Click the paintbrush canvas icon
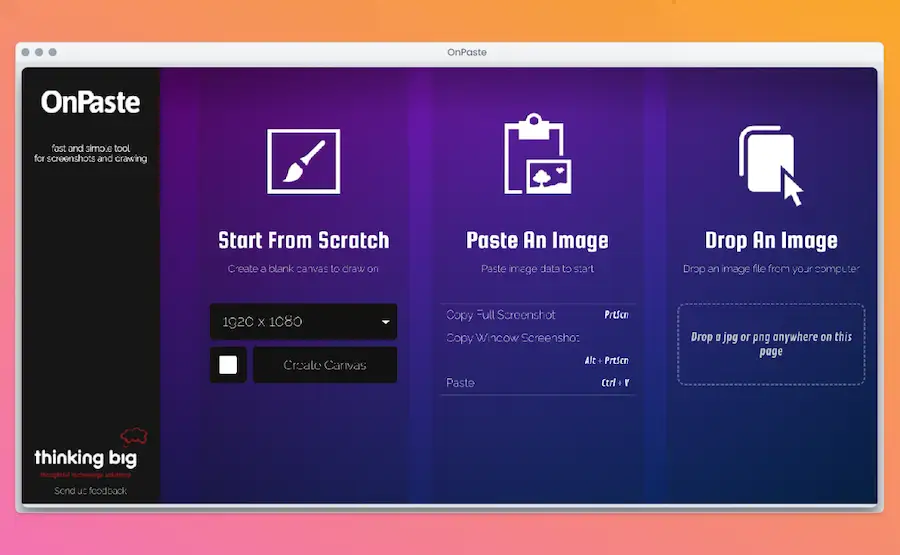This screenshot has height=555, width=900. pyautogui.click(x=304, y=161)
